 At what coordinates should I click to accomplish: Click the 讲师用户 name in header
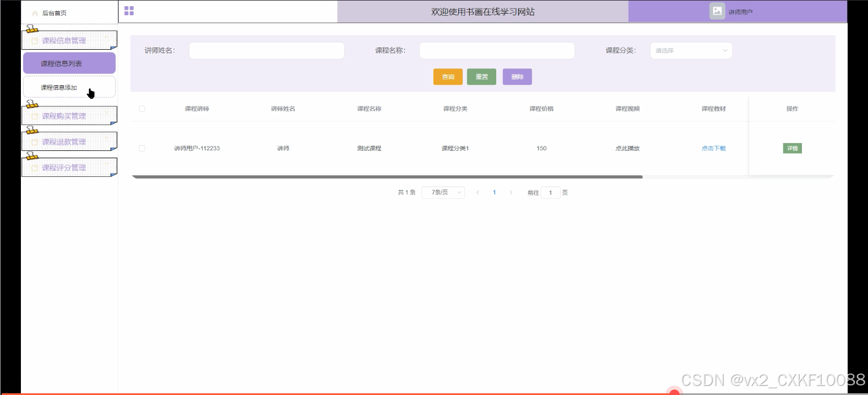740,12
